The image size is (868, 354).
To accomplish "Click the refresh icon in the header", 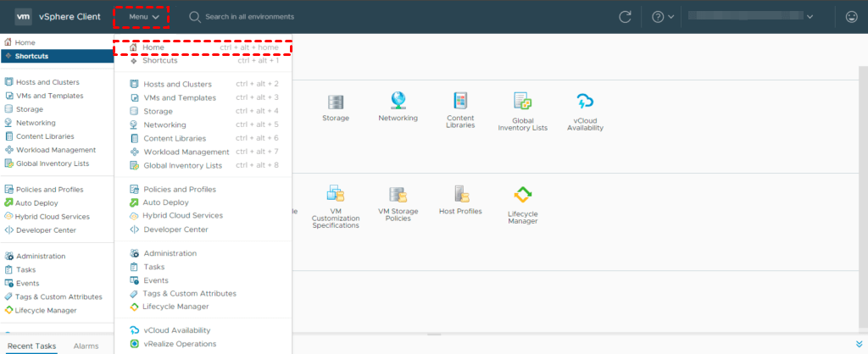I will pyautogui.click(x=625, y=17).
